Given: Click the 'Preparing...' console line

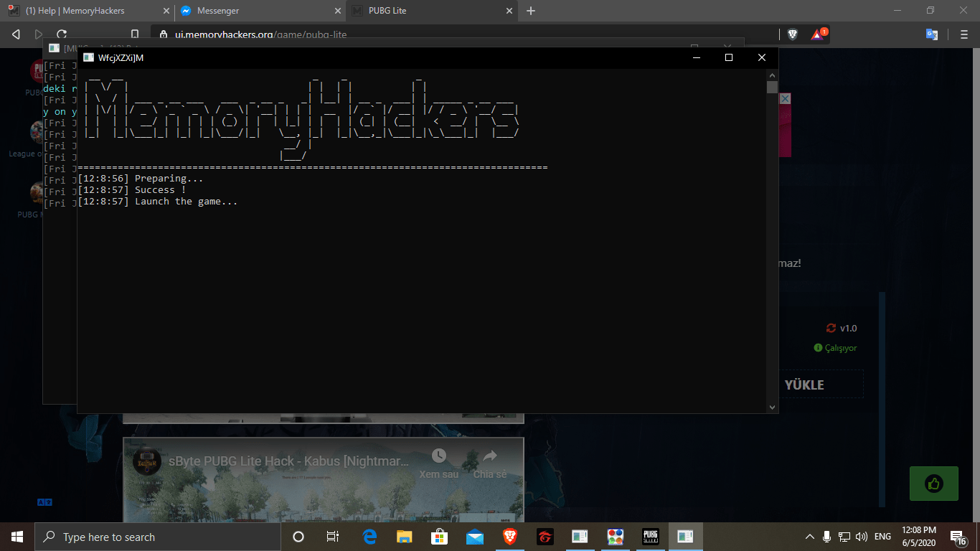Looking at the screenshot, I should [x=141, y=179].
